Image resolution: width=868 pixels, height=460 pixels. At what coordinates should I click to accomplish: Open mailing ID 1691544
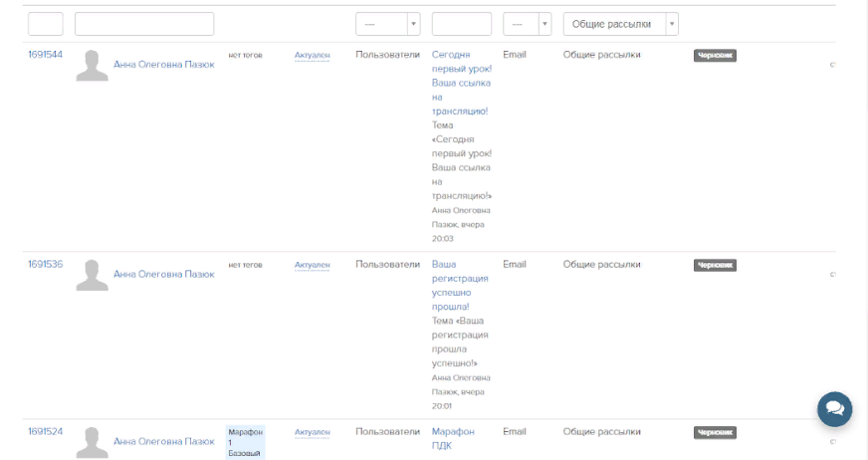(45, 55)
